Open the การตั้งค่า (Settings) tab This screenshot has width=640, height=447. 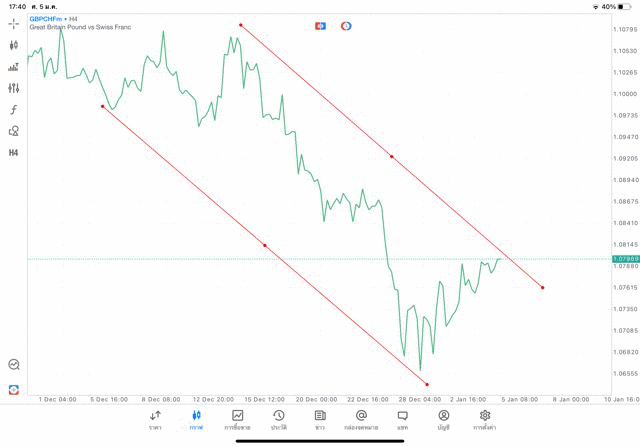tap(484, 420)
